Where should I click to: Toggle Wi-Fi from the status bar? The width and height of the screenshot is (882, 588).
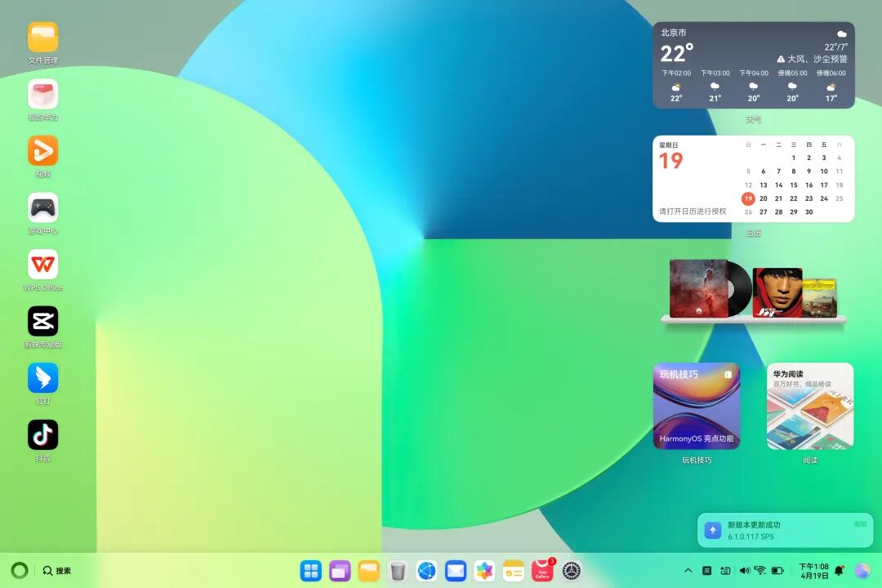[x=760, y=570]
